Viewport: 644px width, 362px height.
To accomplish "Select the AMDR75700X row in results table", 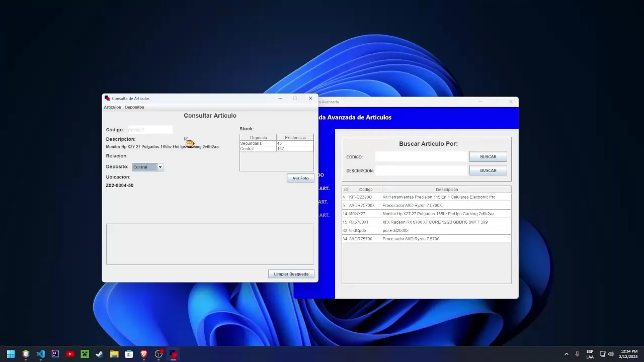I will pos(427,205).
